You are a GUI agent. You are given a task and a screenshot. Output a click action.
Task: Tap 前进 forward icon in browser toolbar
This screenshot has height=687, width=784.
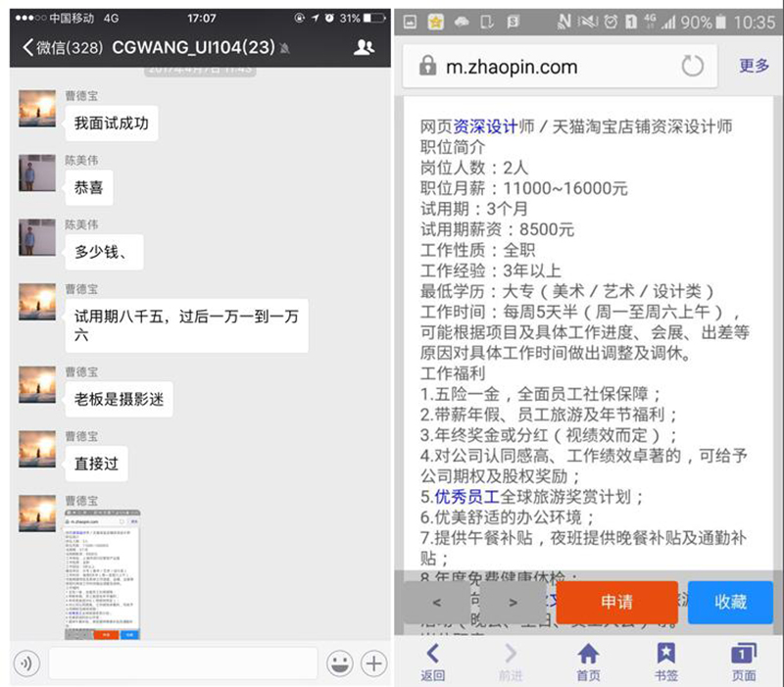[x=511, y=662]
